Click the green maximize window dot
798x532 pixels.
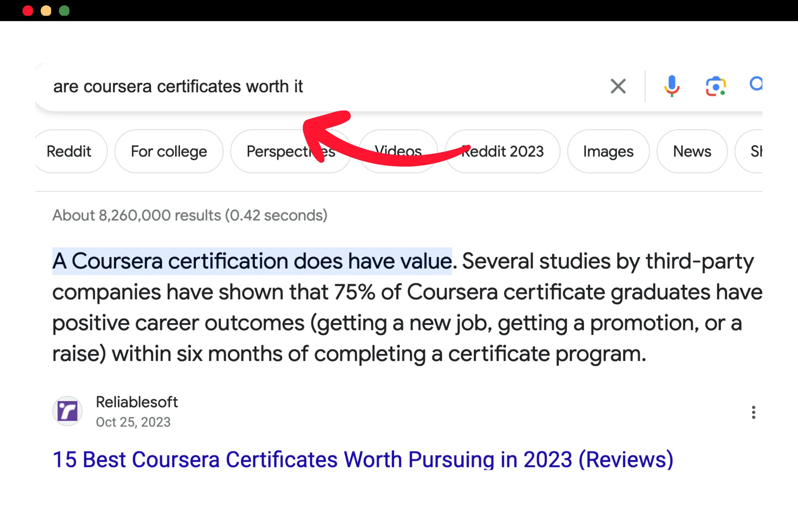click(x=64, y=11)
